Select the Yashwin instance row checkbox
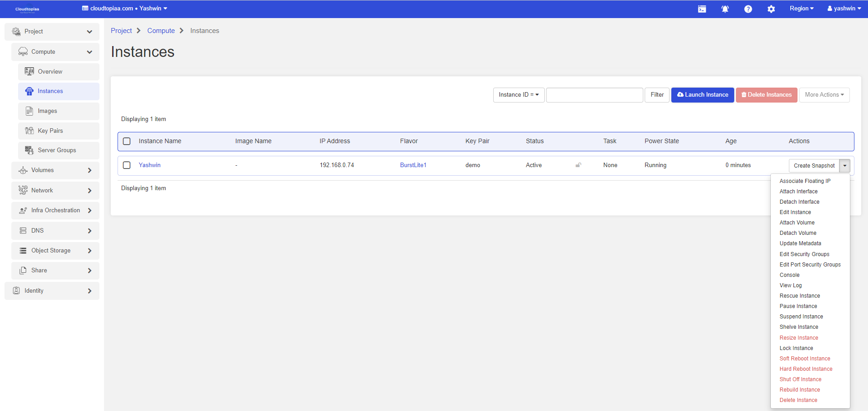Image resolution: width=868 pixels, height=411 pixels. click(x=127, y=165)
